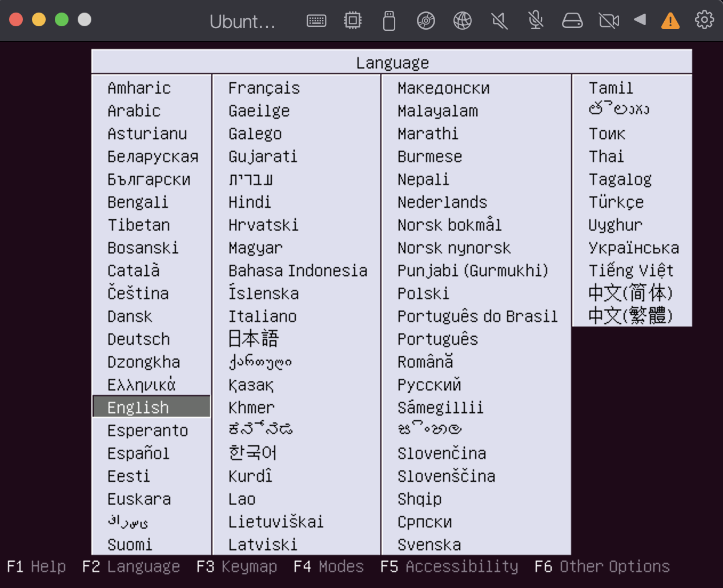Open F6 Other Options menu
723x588 pixels.
tap(602, 566)
